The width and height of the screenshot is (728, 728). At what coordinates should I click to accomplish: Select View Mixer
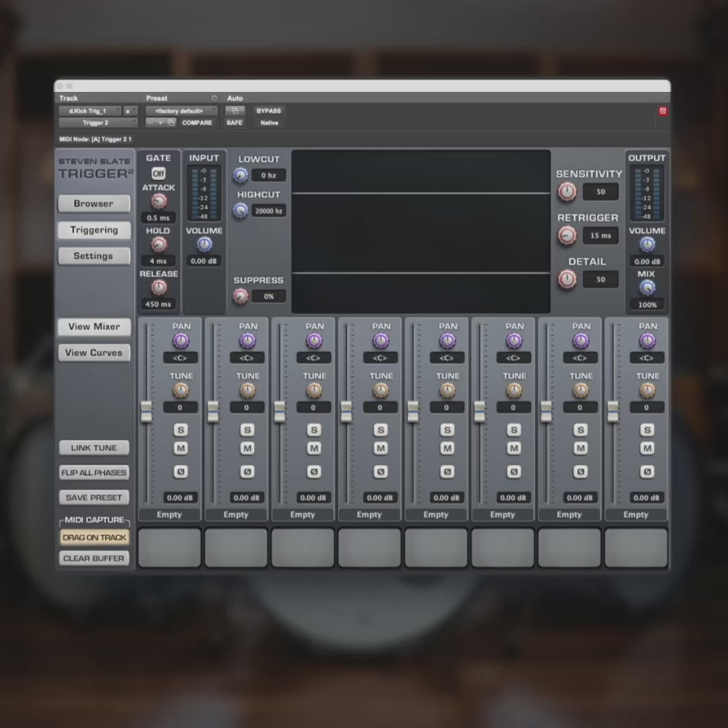pyautogui.click(x=94, y=326)
